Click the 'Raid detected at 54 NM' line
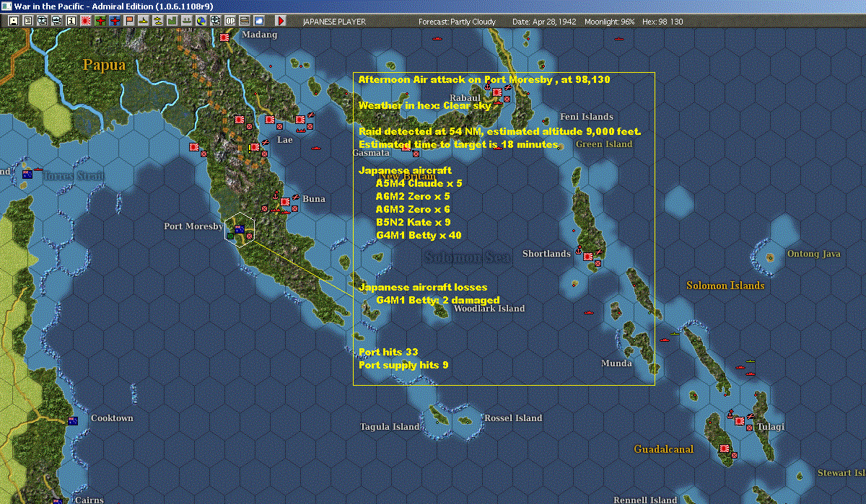This screenshot has width=866, height=504. 499,131
